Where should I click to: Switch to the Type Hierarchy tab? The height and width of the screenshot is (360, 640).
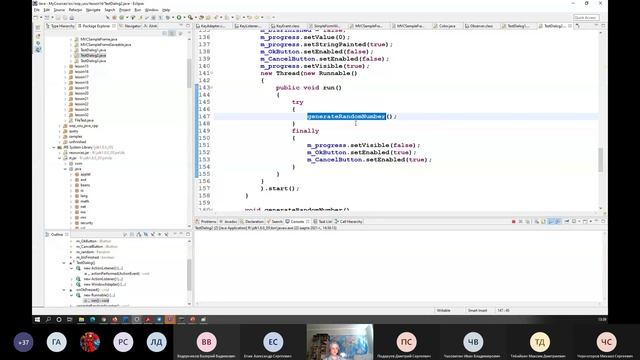pyautogui.click(x=60, y=26)
